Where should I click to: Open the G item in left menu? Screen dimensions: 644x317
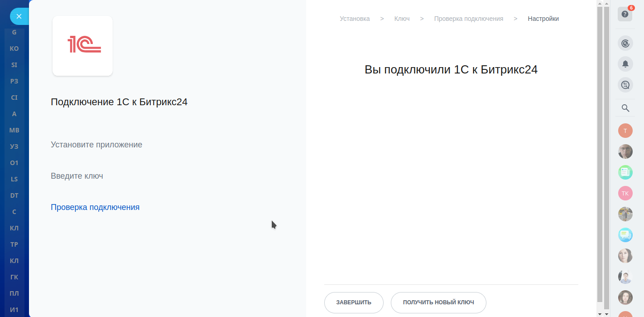click(14, 32)
